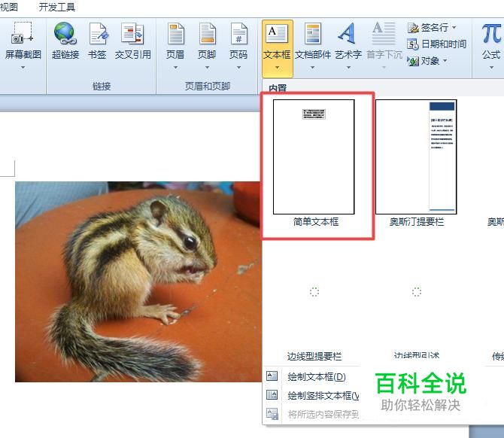This screenshot has height=438, width=504.
Task: Click the Bookmark (书签) icon
Action: (99, 33)
